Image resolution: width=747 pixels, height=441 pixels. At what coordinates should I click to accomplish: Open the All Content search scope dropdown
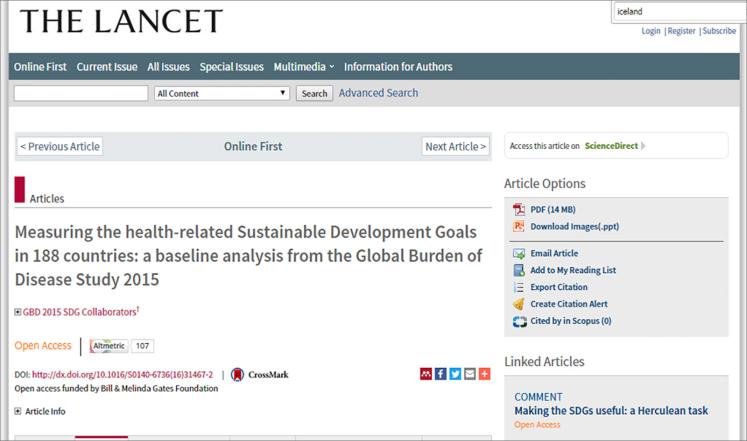[222, 94]
